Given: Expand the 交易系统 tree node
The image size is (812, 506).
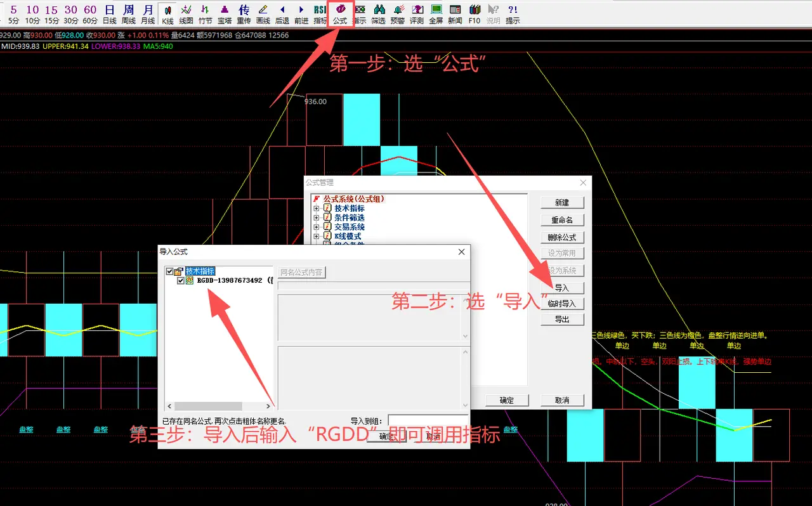Looking at the screenshot, I should click(x=317, y=226).
